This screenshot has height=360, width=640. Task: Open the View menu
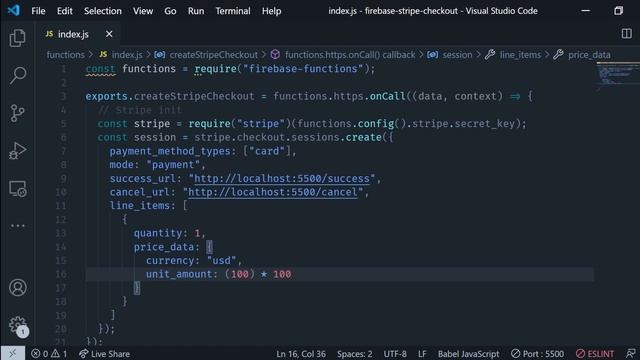click(143, 11)
